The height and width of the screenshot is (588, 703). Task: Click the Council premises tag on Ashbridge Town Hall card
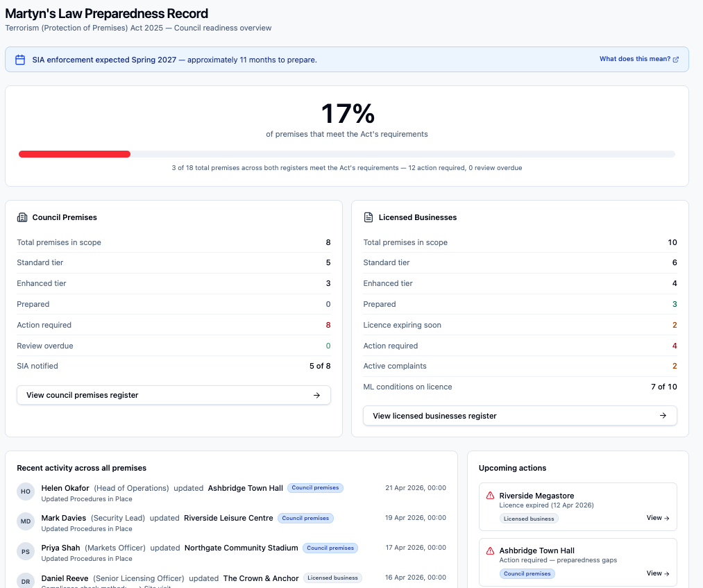point(527,573)
